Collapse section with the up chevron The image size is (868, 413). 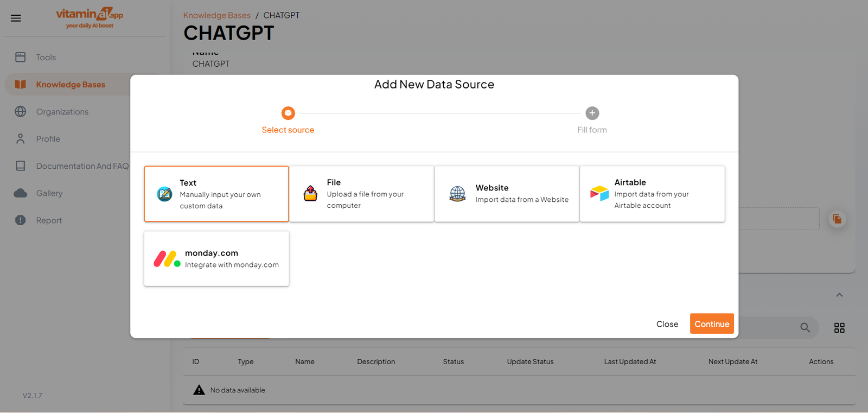(x=839, y=295)
